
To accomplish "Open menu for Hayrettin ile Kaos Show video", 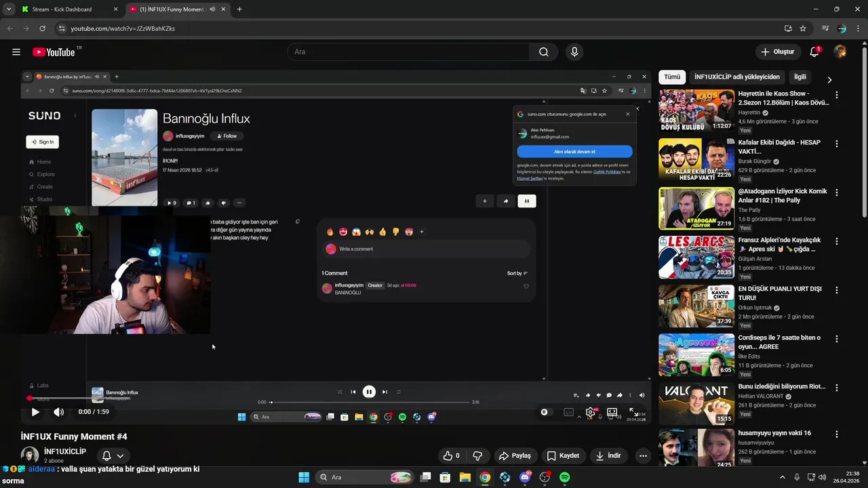I will pos(837,95).
